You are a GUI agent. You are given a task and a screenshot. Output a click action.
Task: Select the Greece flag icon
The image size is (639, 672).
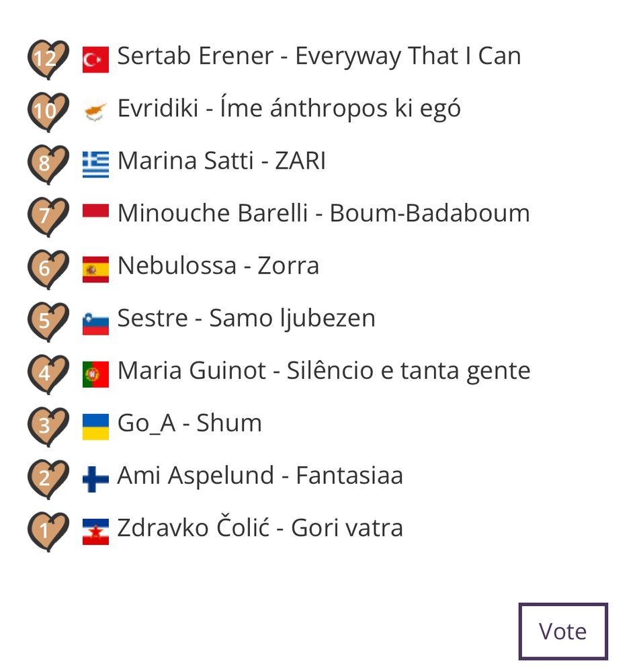pyautogui.click(x=95, y=165)
